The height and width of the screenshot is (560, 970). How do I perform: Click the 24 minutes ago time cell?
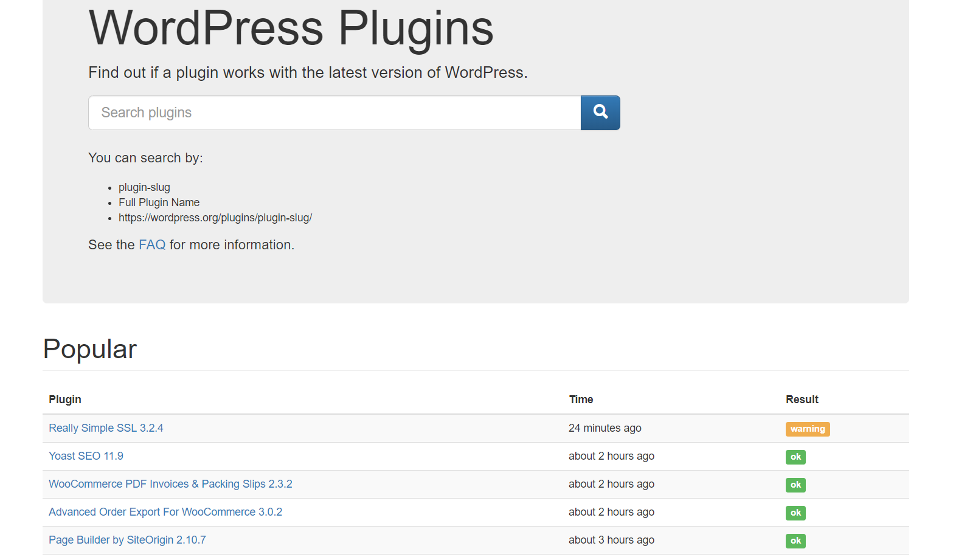pyautogui.click(x=605, y=428)
